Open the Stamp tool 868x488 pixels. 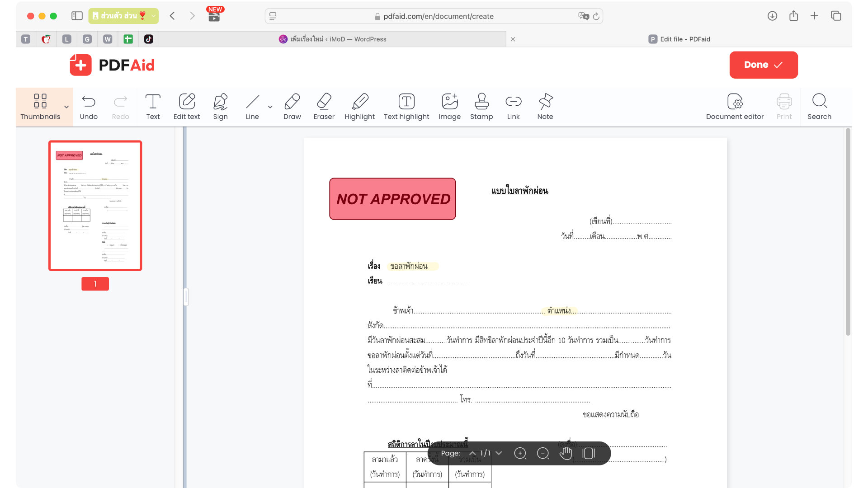[481, 107]
